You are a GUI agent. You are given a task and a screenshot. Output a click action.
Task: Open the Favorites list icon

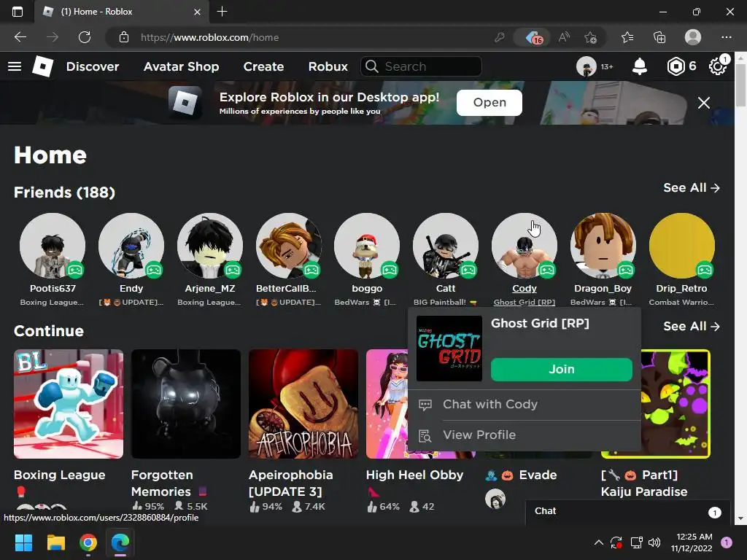[x=627, y=37]
